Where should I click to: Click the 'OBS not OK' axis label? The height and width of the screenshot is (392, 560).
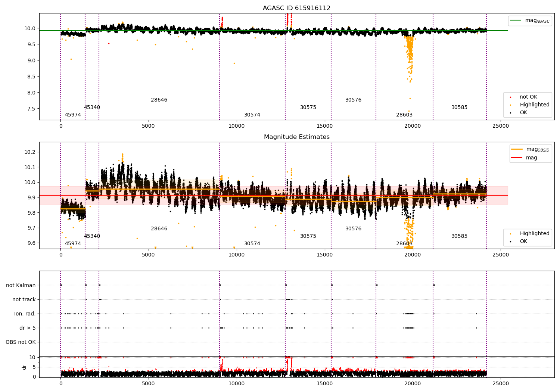pos(21,342)
